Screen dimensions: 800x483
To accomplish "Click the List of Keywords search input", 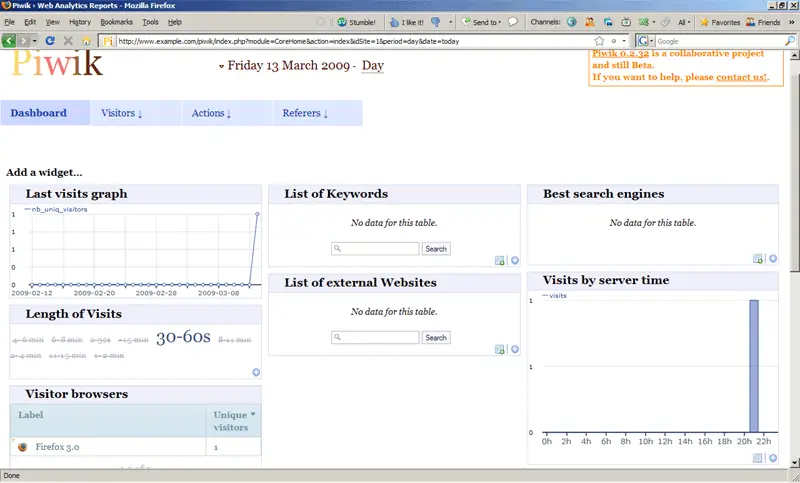I will pos(375,249).
